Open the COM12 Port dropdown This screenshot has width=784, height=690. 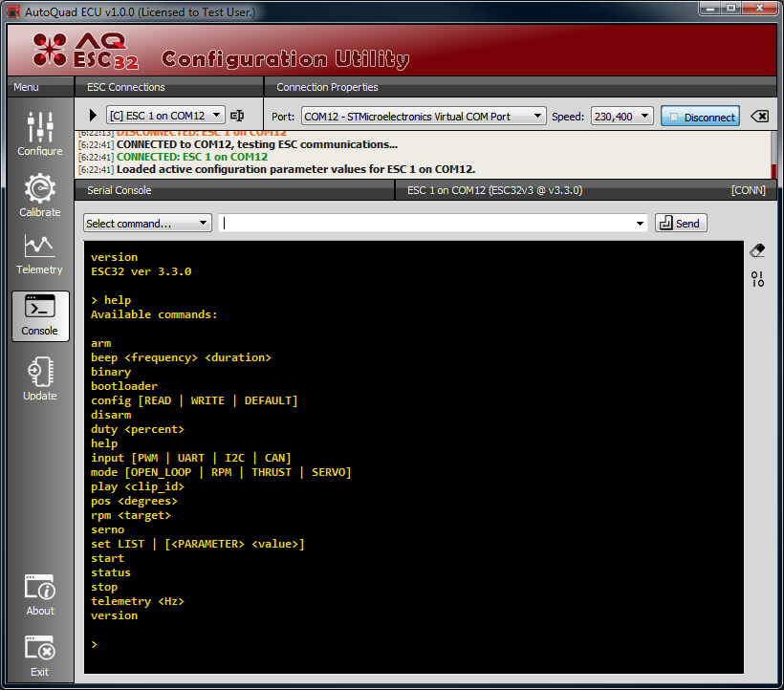[424, 117]
